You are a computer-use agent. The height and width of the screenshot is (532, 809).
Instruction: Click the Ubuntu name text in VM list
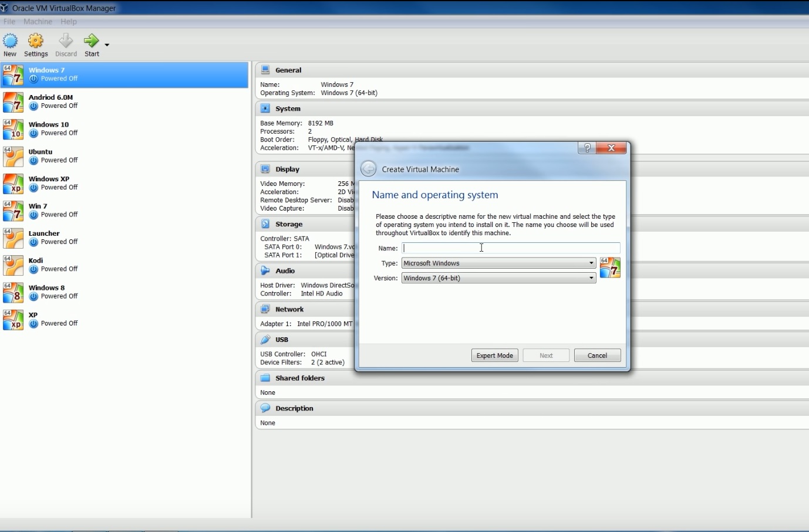coord(41,151)
